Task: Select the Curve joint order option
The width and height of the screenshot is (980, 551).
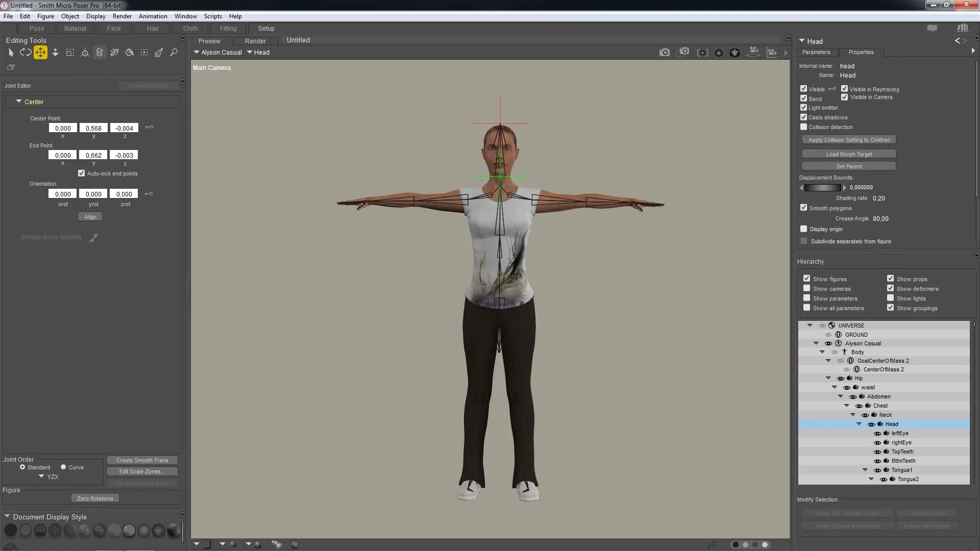Action: [x=63, y=467]
